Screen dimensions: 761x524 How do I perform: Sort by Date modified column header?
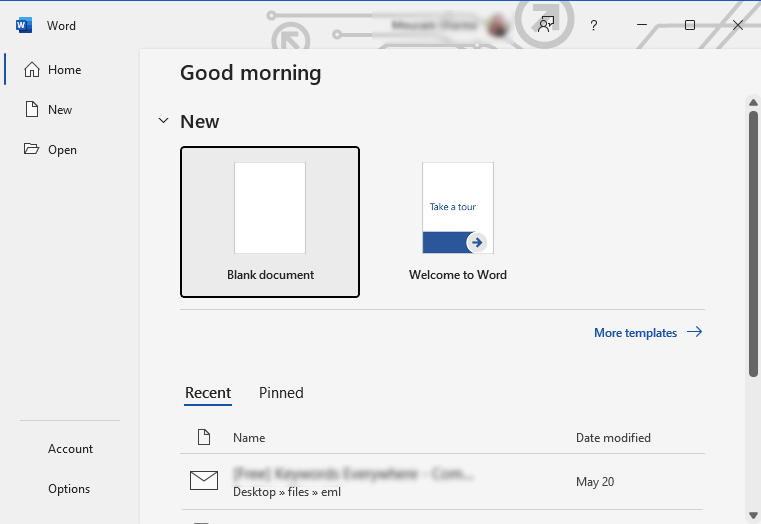point(613,438)
